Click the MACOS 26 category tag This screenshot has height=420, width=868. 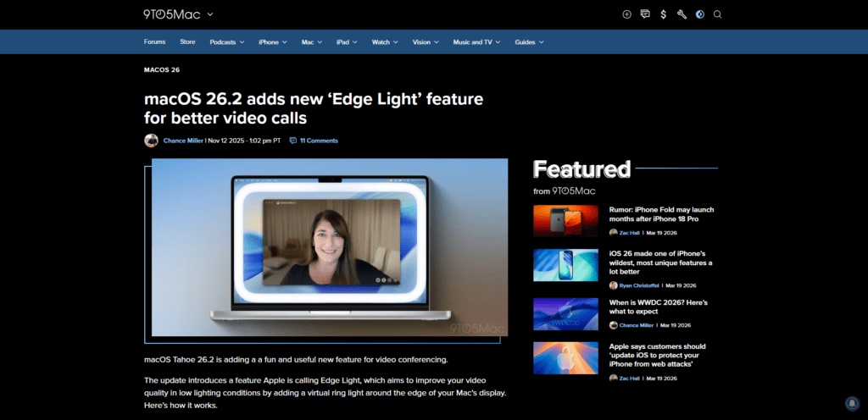coord(162,70)
